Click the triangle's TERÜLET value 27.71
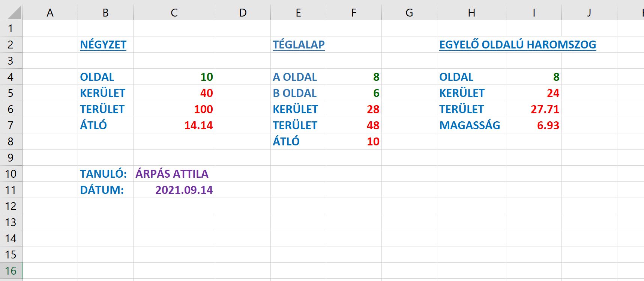644x281 pixels. tap(545, 109)
